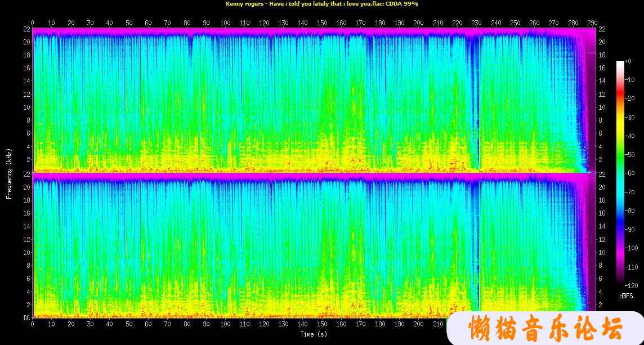Click the 'Frequency (kHz)' axis label
The width and height of the screenshot is (644, 345).
[x=9, y=174]
